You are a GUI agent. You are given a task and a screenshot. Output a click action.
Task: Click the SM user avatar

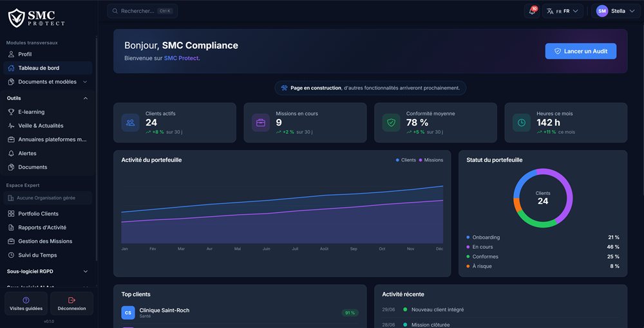tap(602, 11)
